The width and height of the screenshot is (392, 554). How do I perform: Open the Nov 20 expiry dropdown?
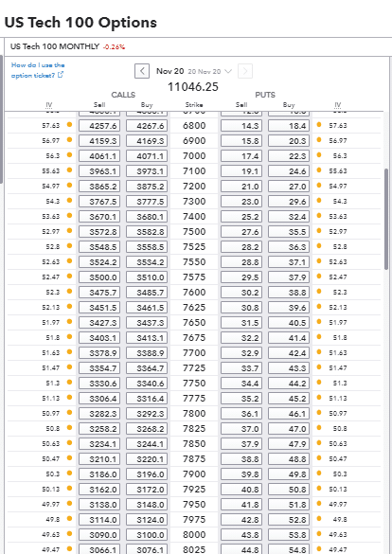point(194,71)
